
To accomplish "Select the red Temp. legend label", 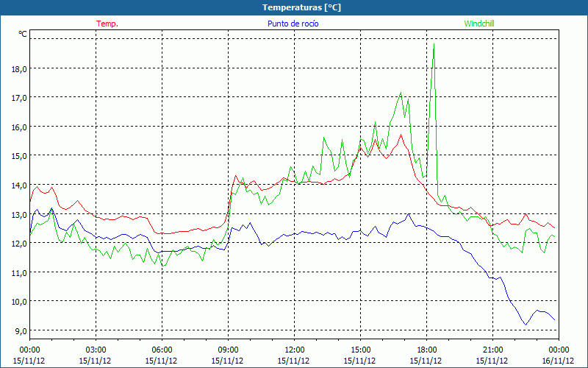I will (x=107, y=24).
